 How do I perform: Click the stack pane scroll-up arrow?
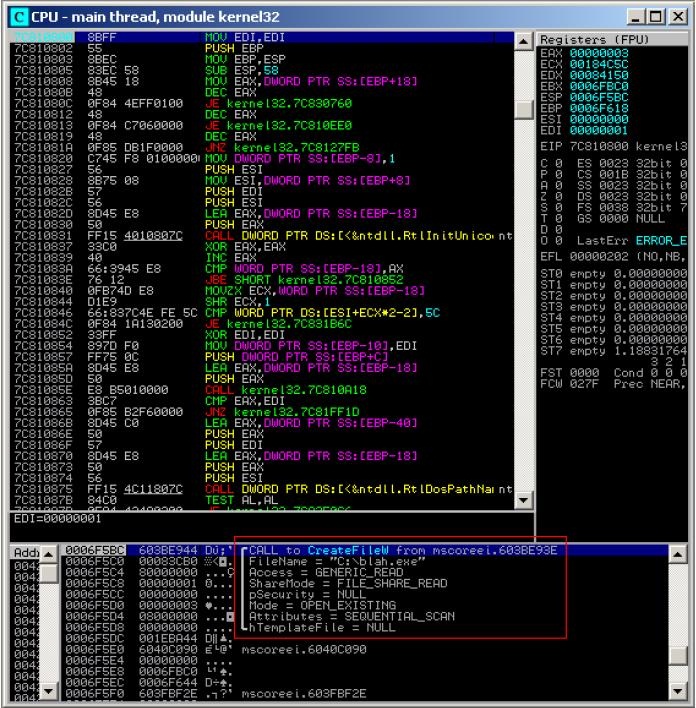tap(677, 554)
